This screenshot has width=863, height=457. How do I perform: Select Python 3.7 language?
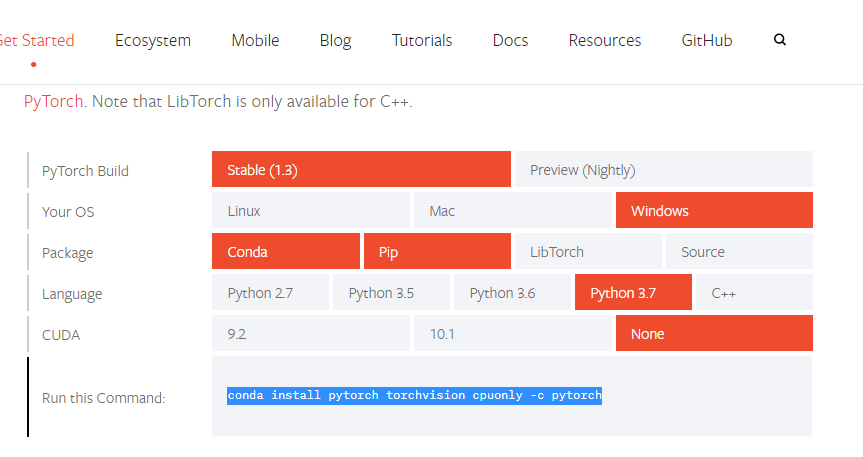[633, 292]
